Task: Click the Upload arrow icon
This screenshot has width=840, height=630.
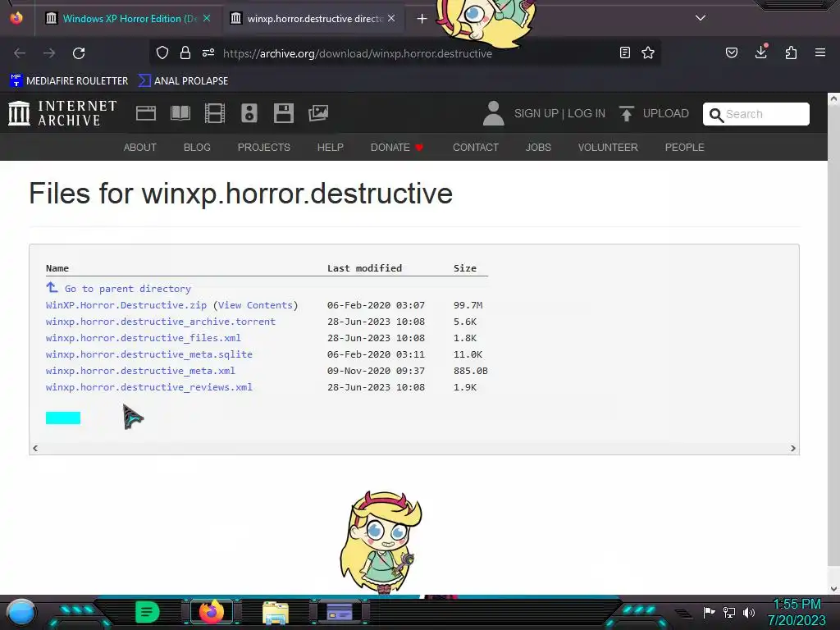Action: (x=626, y=113)
